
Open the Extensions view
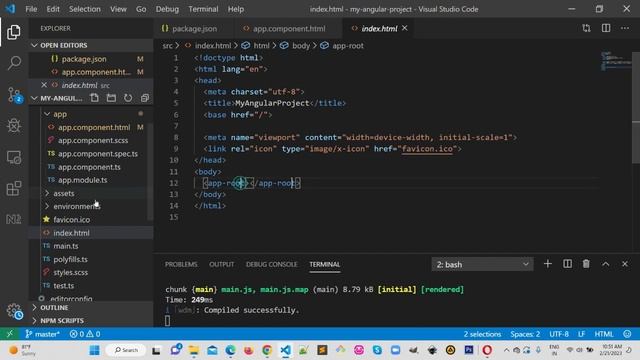click(x=14, y=188)
